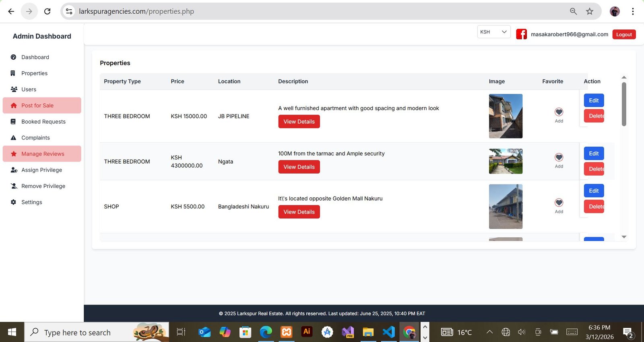The width and height of the screenshot is (644, 342).
Task: Click the table scroll-down arrow
Action: click(624, 237)
